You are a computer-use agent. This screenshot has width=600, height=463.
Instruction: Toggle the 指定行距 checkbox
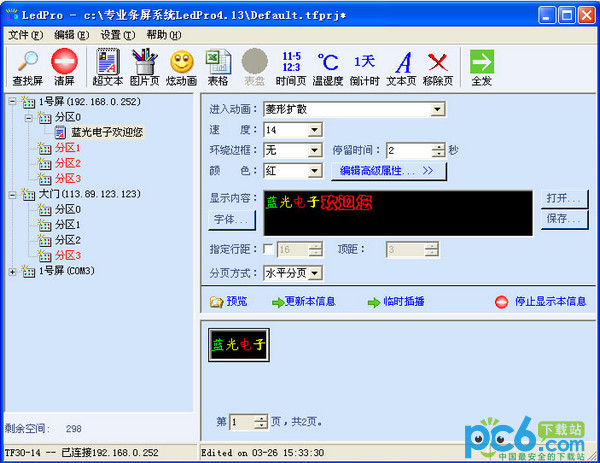(x=268, y=249)
